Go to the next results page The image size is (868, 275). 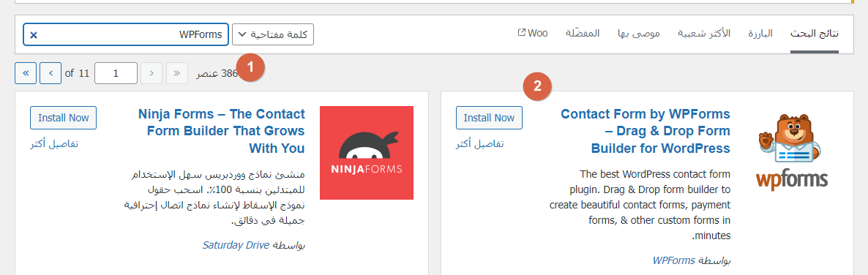[50, 73]
